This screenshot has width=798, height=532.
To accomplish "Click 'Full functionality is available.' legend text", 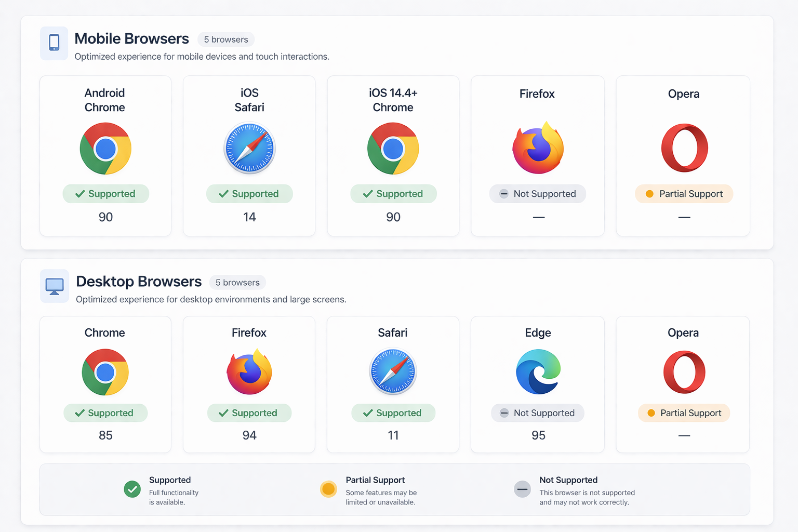I will coord(174,497).
